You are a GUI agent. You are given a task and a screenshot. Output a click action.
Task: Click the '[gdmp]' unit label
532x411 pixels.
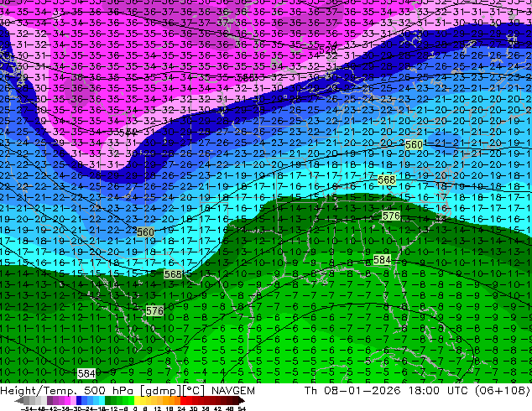tap(161, 390)
